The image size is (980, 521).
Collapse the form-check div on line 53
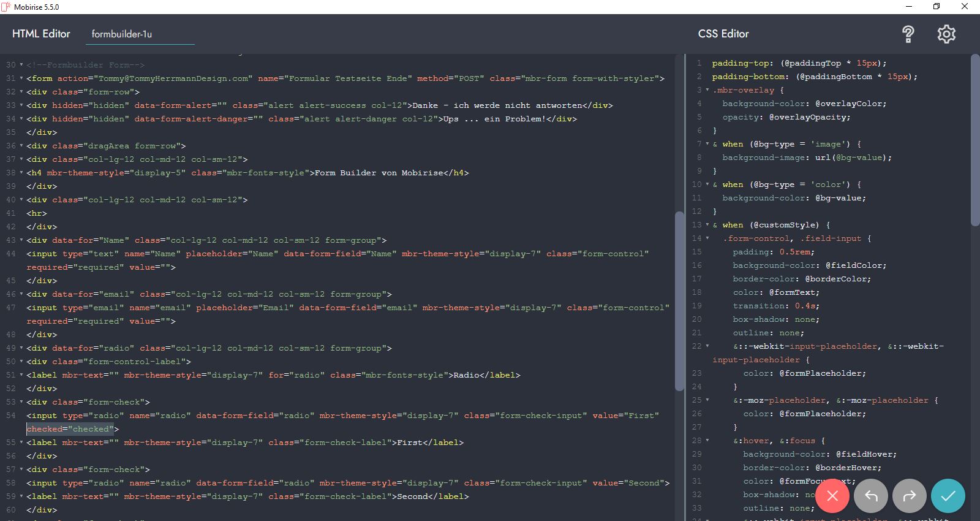[x=21, y=402]
